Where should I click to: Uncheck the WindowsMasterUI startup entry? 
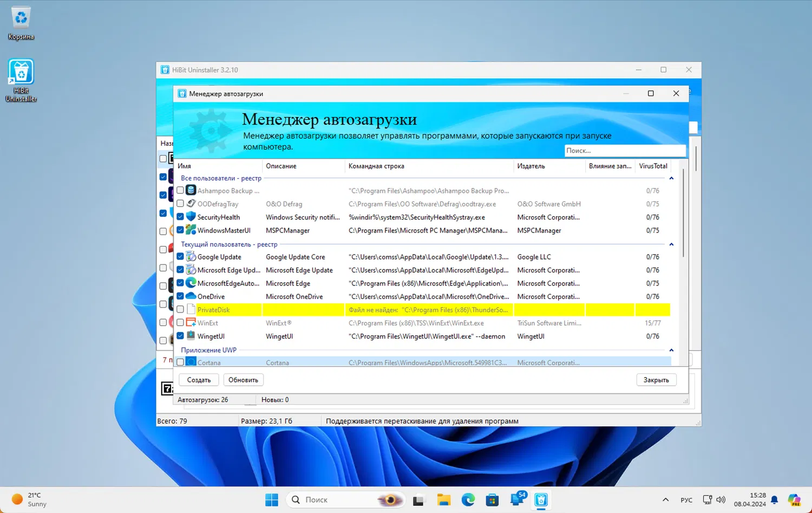point(180,230)
